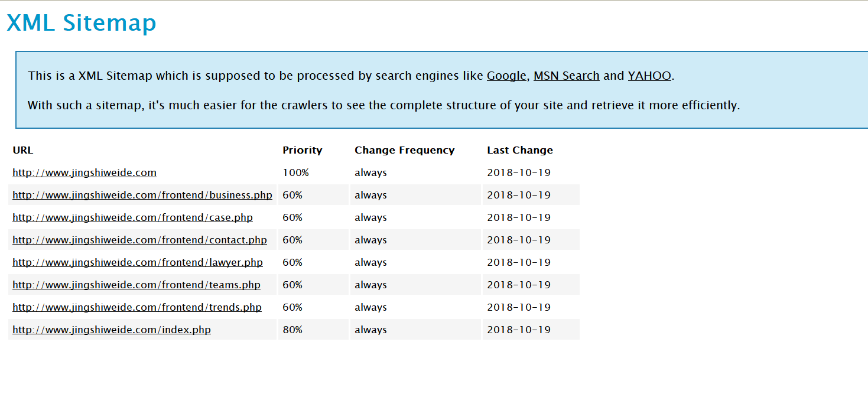
Task: Visit the trends.php URL
Action: [x=137, y=308]
